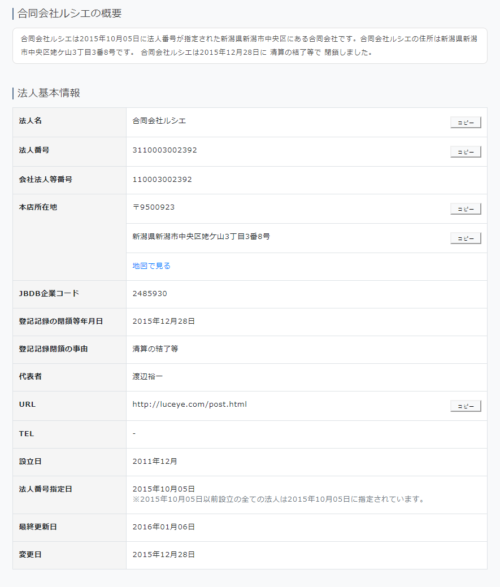This screenshot has height=587, width=500.
Task: Select the URL text http://luceye.com/post.html
Action: click(190, 404)
